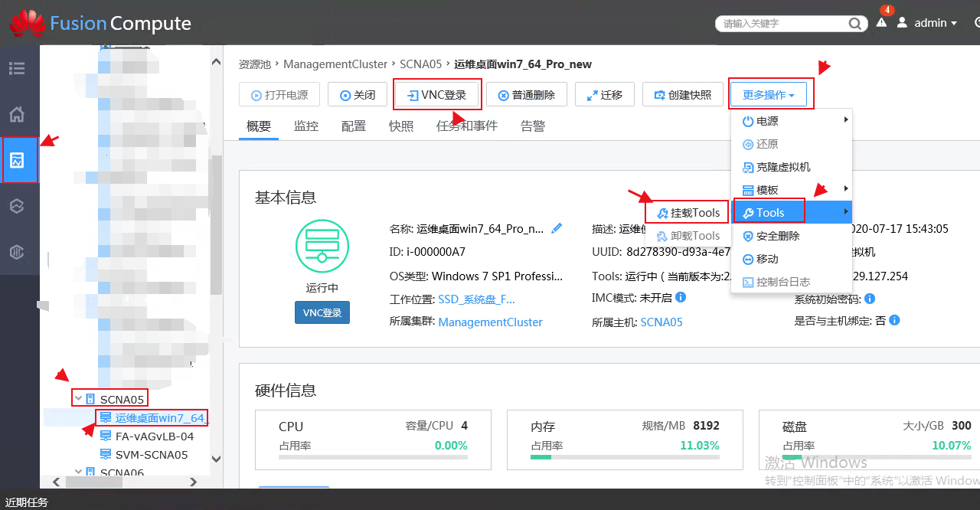Image resolution: width=980 pixels, height=510 pixels.
Task: Go to the Home icon in sidebar
Action: (17, 115)
